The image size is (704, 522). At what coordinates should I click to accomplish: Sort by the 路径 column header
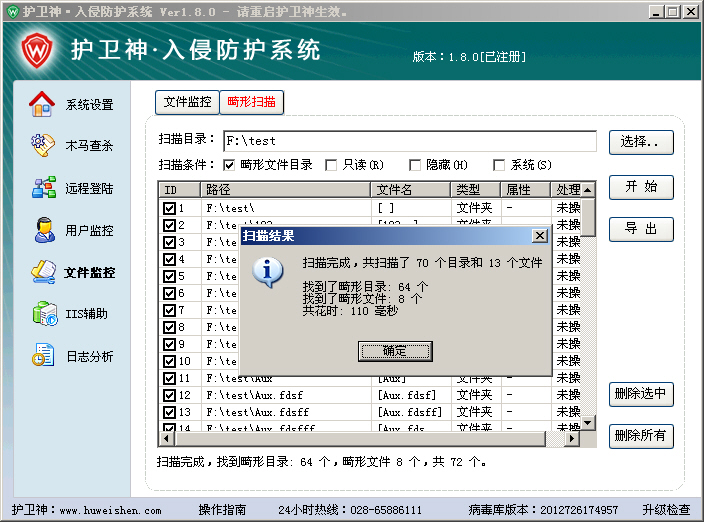click(x=286, y=190)
